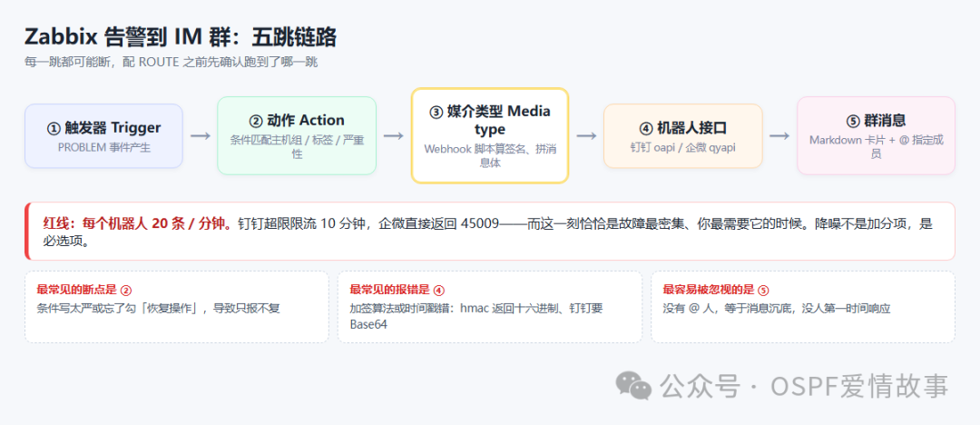Click the red text '红线:每个机器人 20 条 / 分钟。'
The width and height of the screenshot is (980, 425).
[x=140, y=224]
